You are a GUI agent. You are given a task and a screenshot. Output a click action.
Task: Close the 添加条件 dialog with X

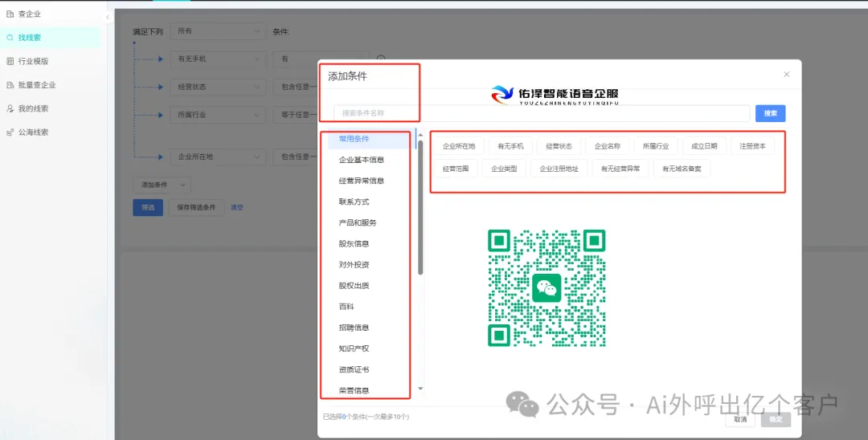(x=787, y=74)
